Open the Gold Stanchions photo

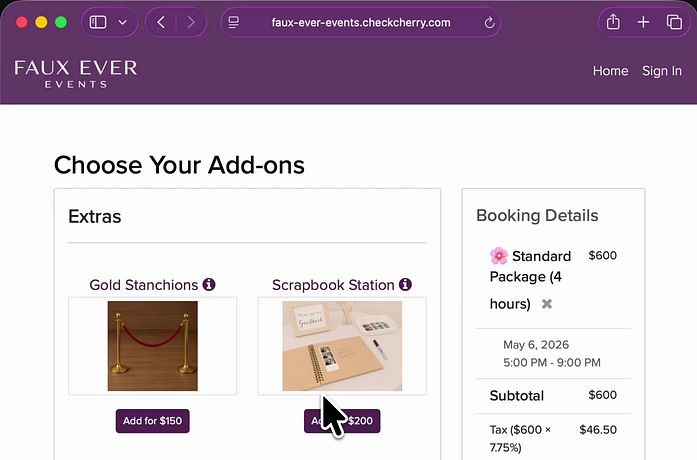[x=152, y=346]
